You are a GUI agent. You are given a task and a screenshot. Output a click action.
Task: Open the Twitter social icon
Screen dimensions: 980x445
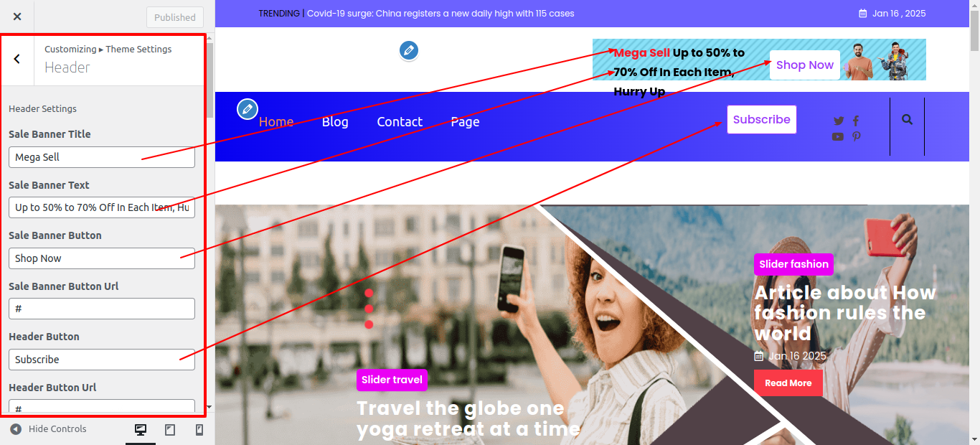pos(839,121)
